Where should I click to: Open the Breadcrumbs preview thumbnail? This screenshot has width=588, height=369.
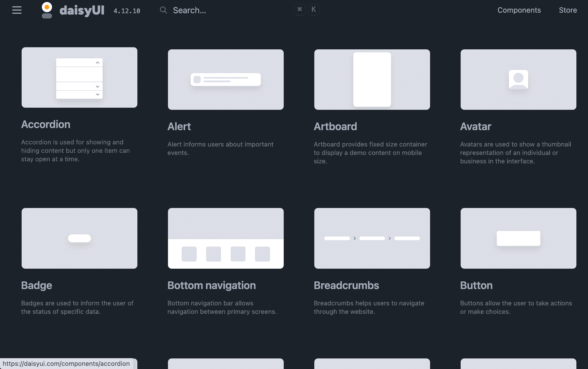click(372, 238)
